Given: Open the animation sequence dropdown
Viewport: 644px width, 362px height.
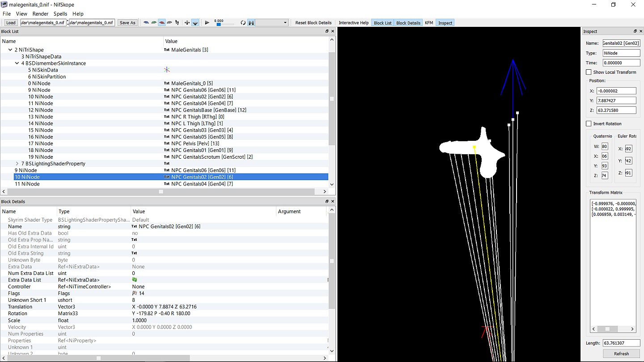Looking at the screenshot, I should click(x=271, y=23).
